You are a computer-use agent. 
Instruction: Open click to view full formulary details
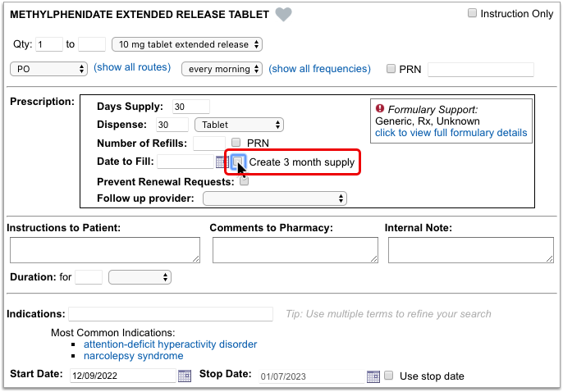click(451, 133)
